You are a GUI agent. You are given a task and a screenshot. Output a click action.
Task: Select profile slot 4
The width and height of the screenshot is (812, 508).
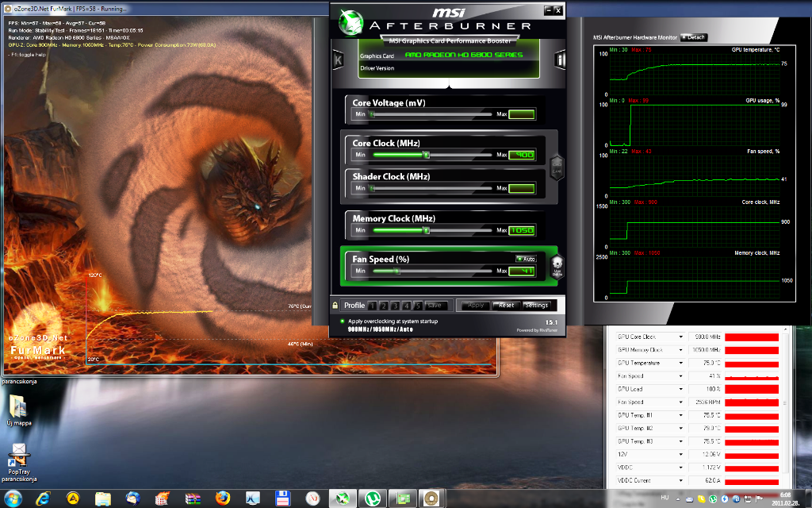(x=406, y=306)
